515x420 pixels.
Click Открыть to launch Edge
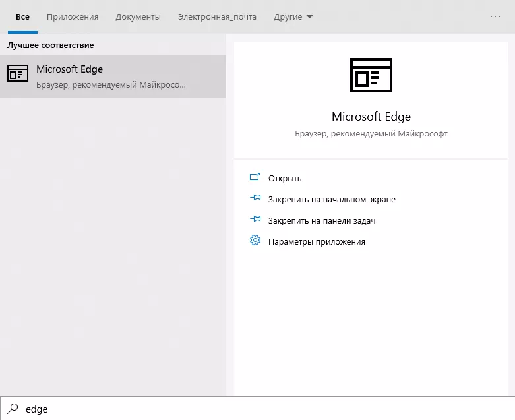(285, 178)
